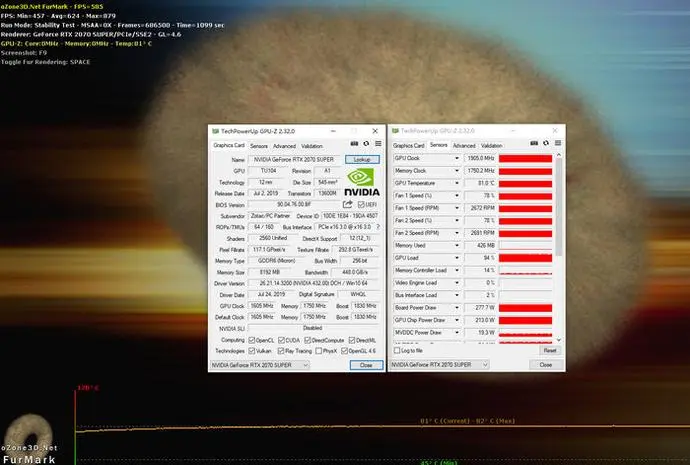Viewport: 690px width, 465px height.
Task: Toggle the CUDA checkbox
Action: (281, 340)
